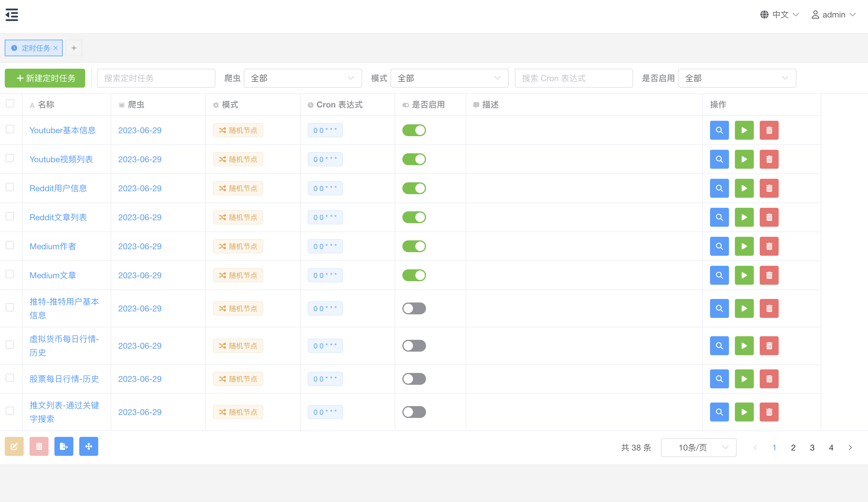Disable the Youtube视频列表 enabled switch
868x502 pixels.
coord(414,159)
